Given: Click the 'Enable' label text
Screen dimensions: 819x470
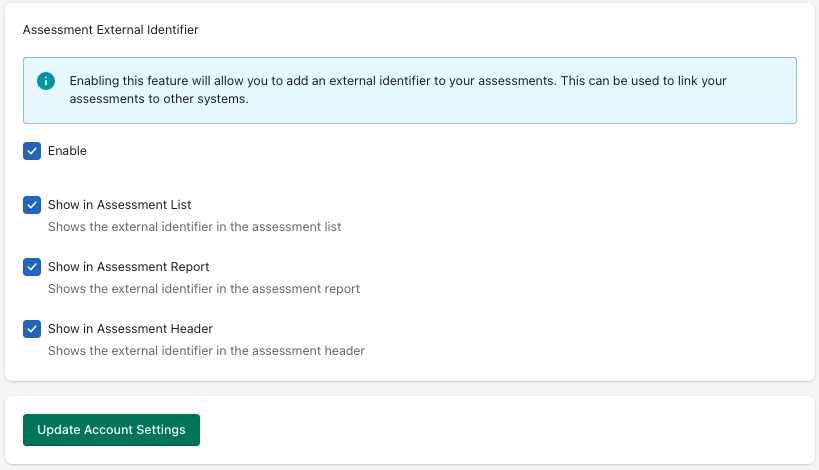Looking at the screenshot, I should [67, 151].
